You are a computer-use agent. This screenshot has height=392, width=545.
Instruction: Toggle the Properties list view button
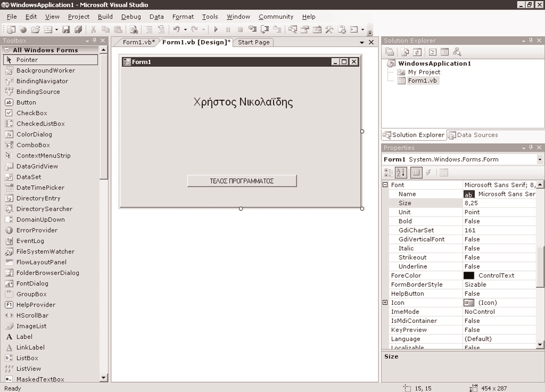(x=416, y=173)
